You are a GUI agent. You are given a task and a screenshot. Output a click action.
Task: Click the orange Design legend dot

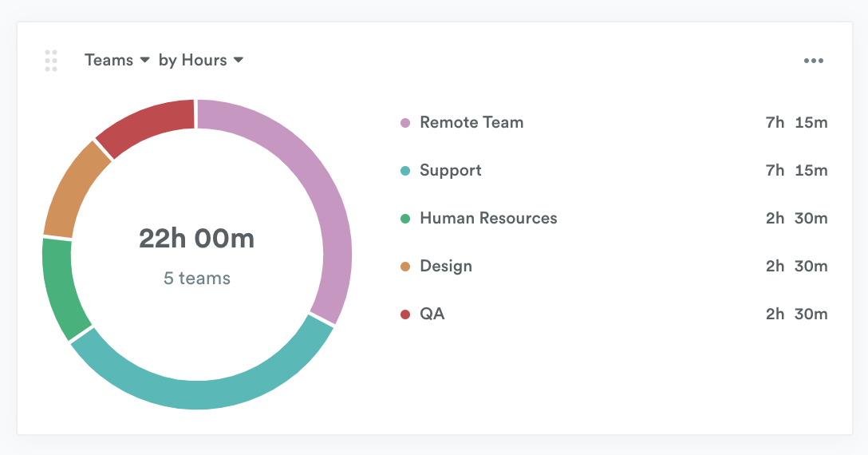click(405, 267)
